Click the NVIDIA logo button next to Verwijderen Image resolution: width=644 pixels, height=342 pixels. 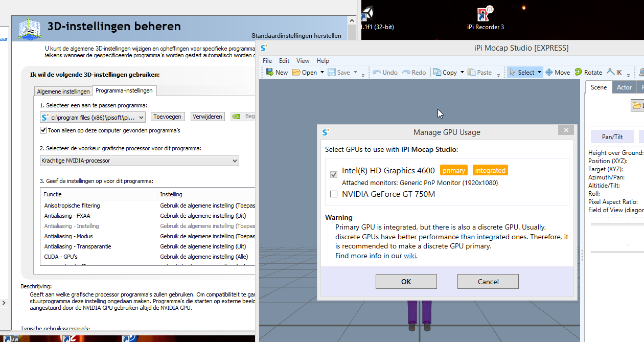[243, 117]
